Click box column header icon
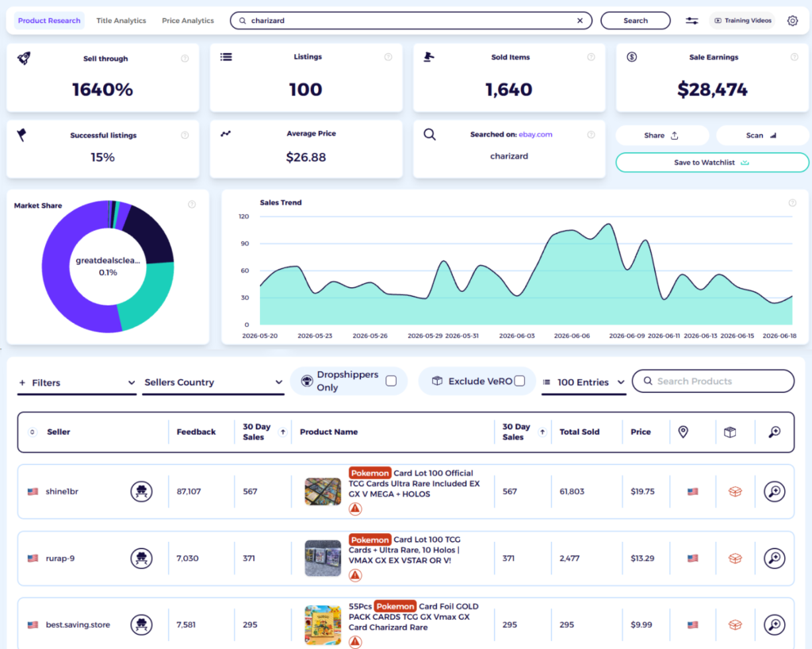 (x=730, y=432)
